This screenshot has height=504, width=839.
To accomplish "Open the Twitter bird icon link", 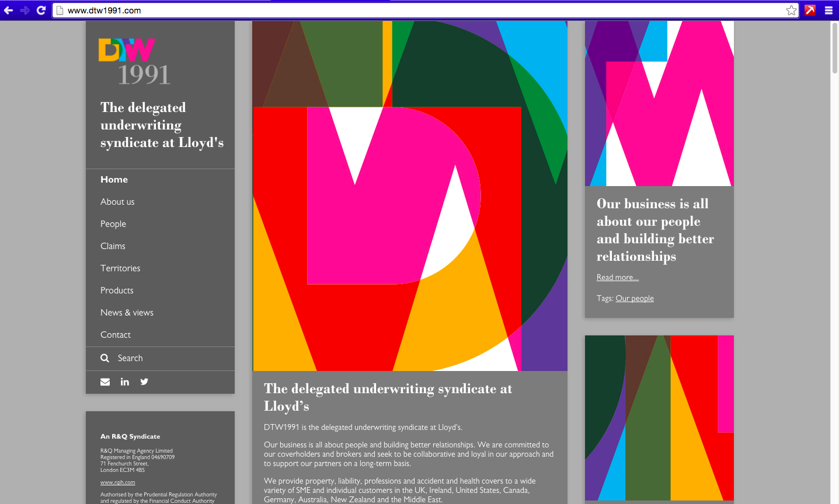I will click(144, 381).
